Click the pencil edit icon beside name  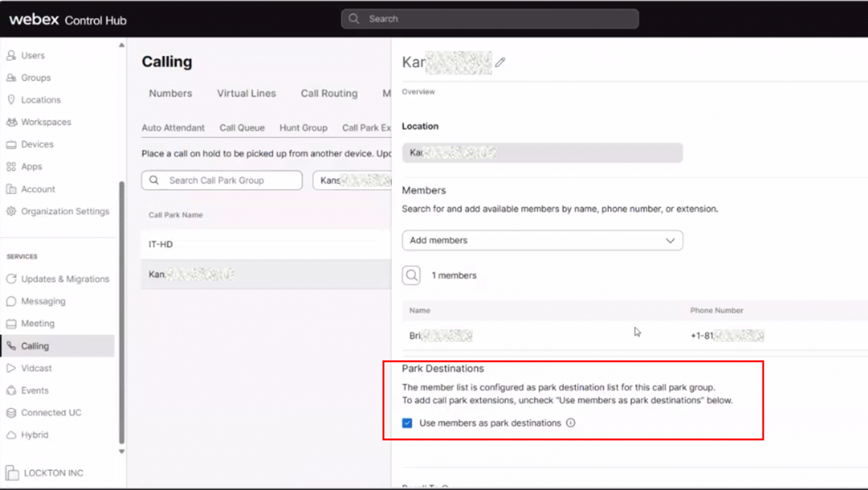[x=500, y=63]
